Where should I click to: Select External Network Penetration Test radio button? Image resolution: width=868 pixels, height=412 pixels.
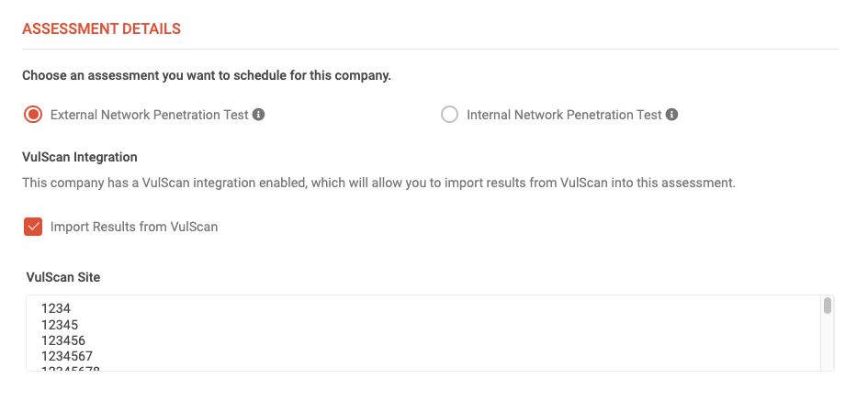tap(33, 115)
